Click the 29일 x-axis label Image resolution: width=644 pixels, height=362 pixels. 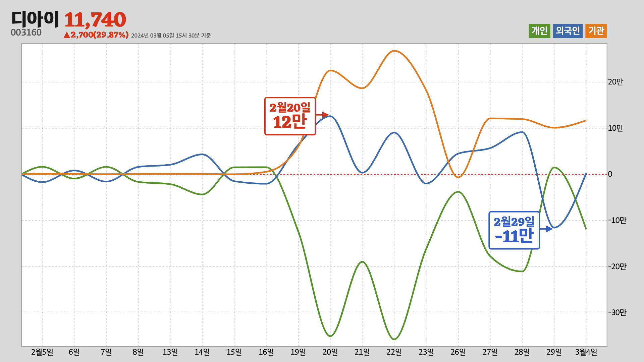554,352
